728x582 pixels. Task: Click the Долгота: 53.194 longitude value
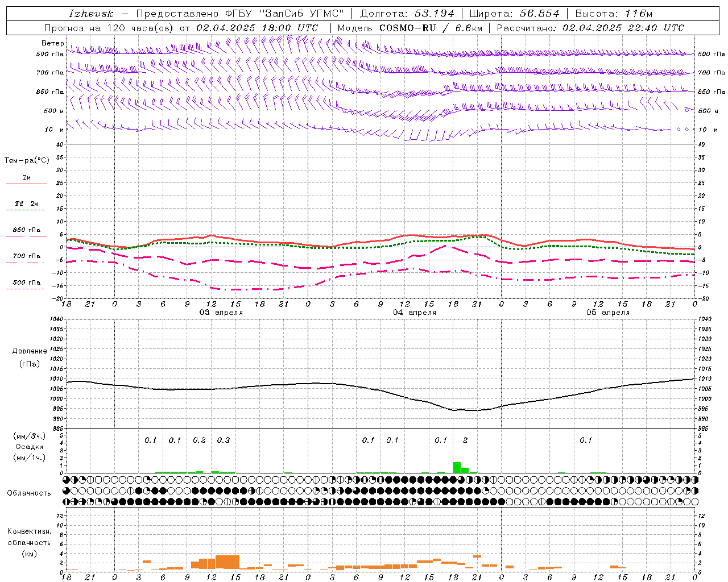(x=407, y=14)
